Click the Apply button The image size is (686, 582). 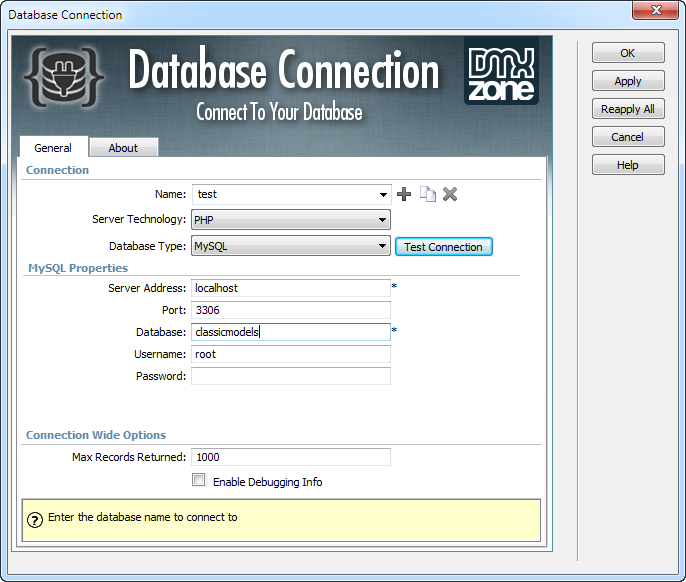coord(628,81)
